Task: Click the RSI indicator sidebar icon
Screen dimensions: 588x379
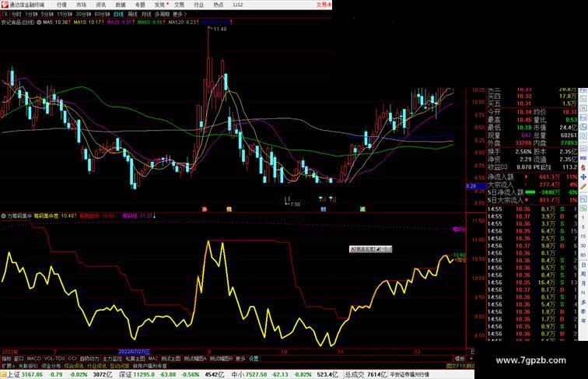Action: (583, 159)
